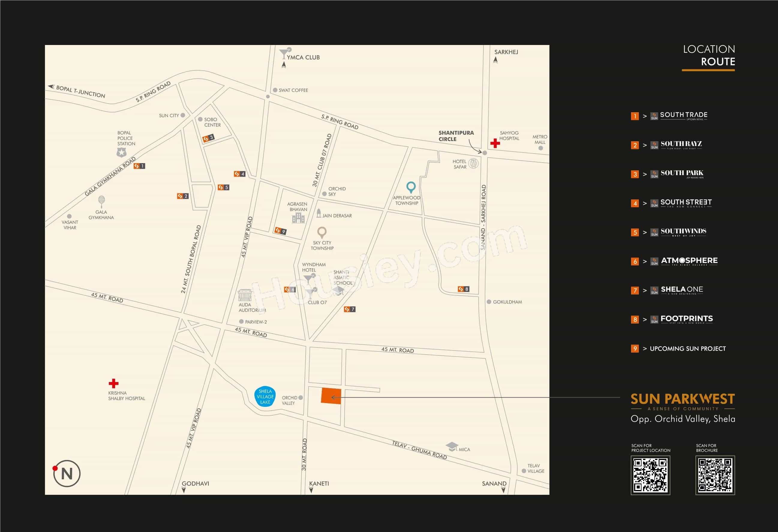Click the Bopal Police Station badge icon

[x=121, y=153]
